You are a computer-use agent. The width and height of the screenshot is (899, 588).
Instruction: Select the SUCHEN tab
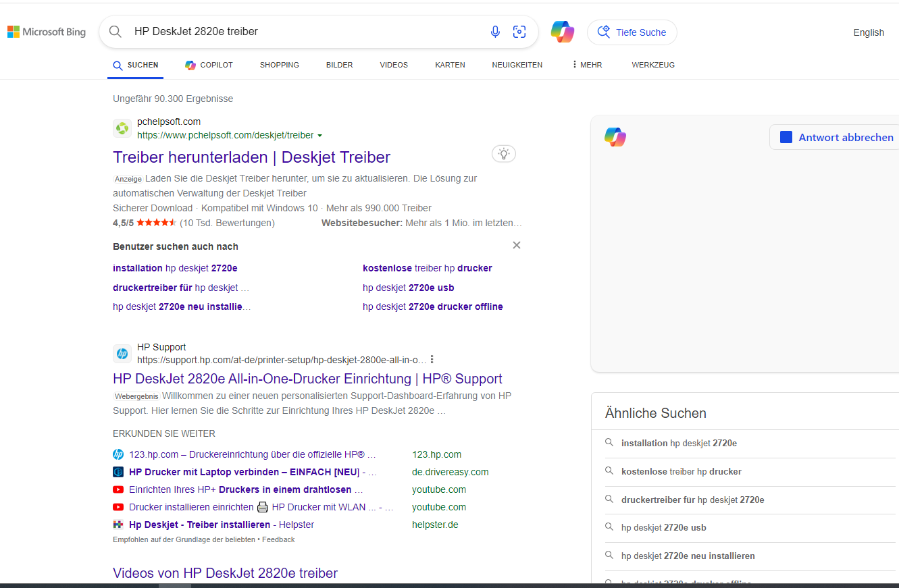point(135,65)
